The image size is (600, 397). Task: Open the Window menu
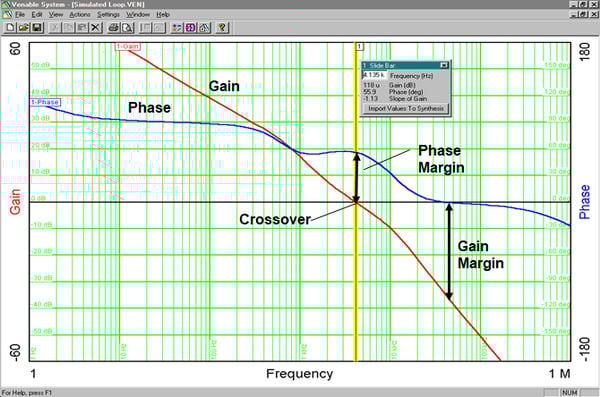(138, 15)
